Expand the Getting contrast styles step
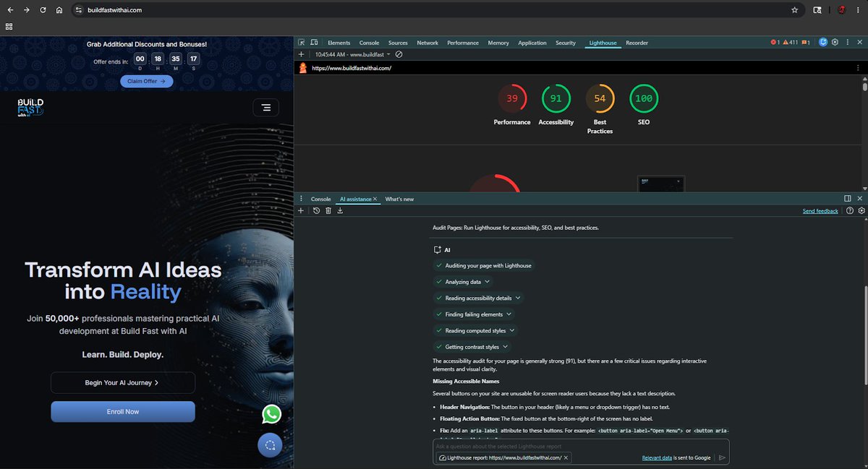 (x=472, y=347)
